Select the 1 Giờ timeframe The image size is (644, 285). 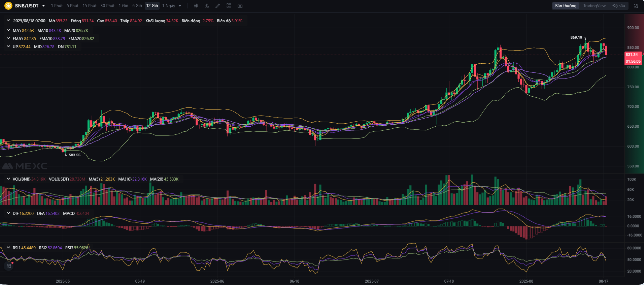coord(123,6)
